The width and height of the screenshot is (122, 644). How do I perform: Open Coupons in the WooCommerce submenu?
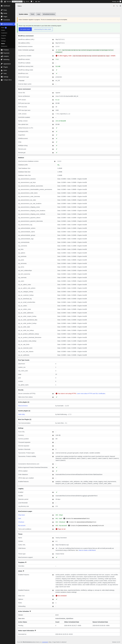(4, 36)
